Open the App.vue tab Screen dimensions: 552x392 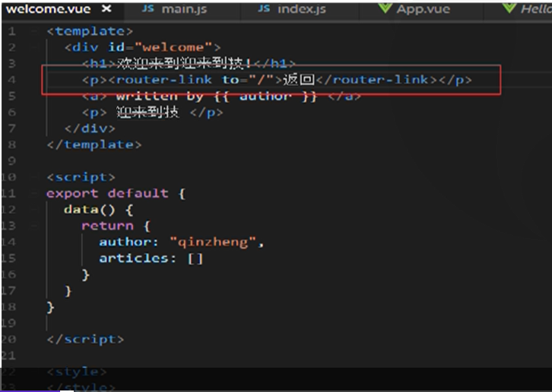(x=424, y=10)
